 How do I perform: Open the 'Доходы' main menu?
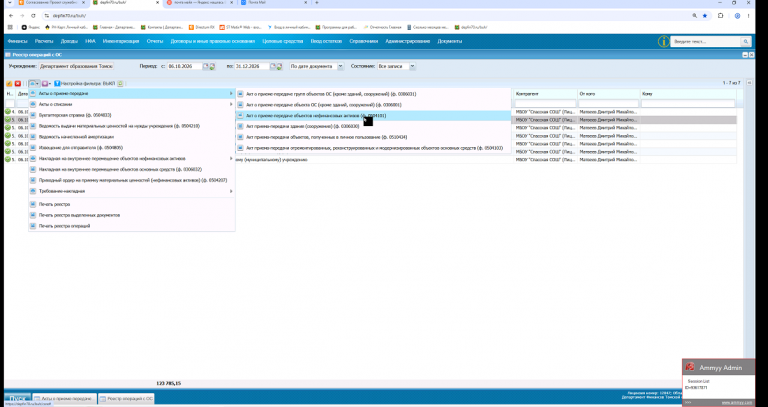click(x=69, y=41)
